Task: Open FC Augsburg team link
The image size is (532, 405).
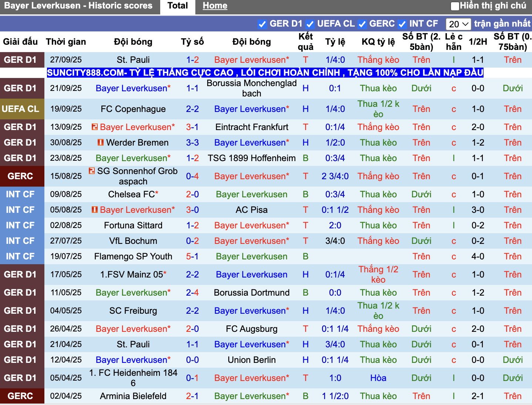Action: 252,329
